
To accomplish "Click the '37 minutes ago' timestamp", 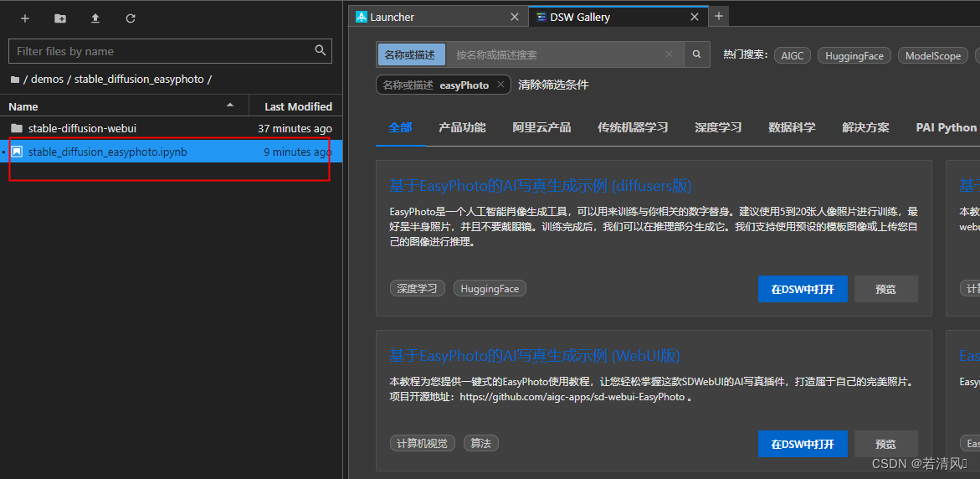I will (295, 128).
